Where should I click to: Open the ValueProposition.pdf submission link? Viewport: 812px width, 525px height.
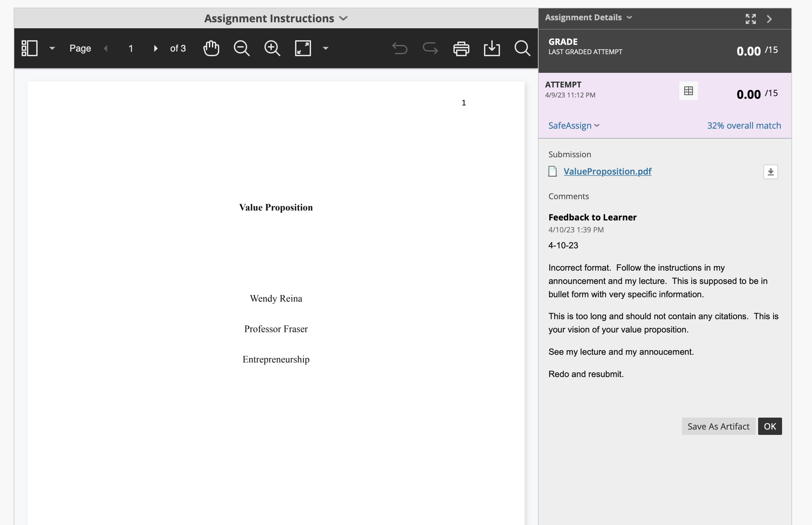607,171
